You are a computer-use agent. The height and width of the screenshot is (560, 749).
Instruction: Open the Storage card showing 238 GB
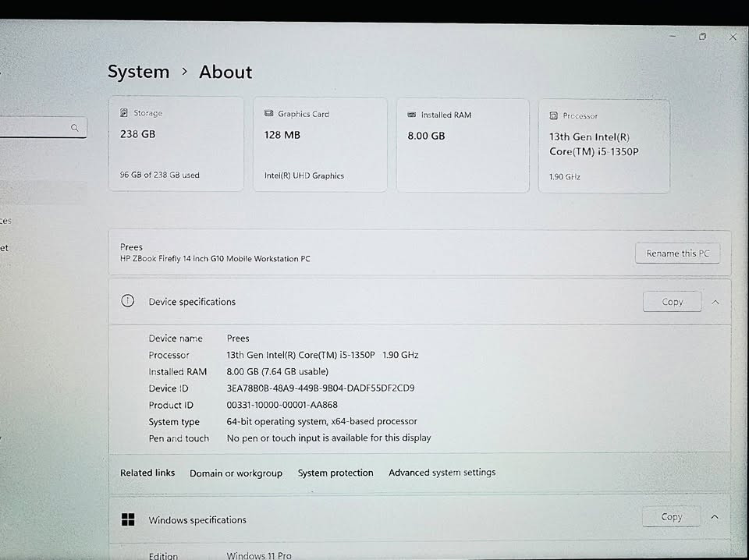(176, 144)
